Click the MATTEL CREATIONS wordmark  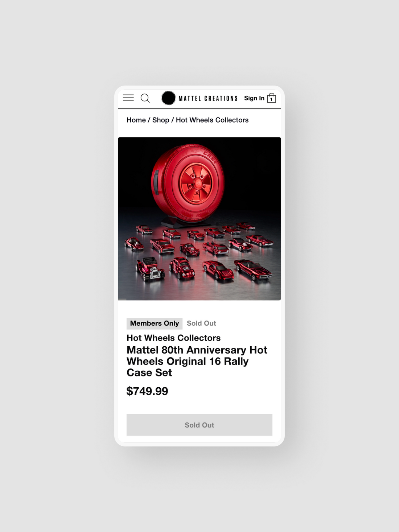pyautogui.click(x=208, y=98)
